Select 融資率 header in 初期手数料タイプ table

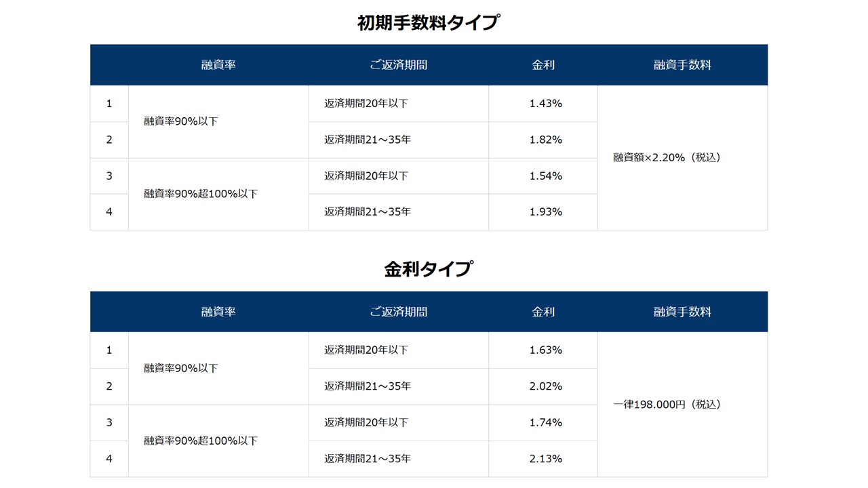[218, 65]
